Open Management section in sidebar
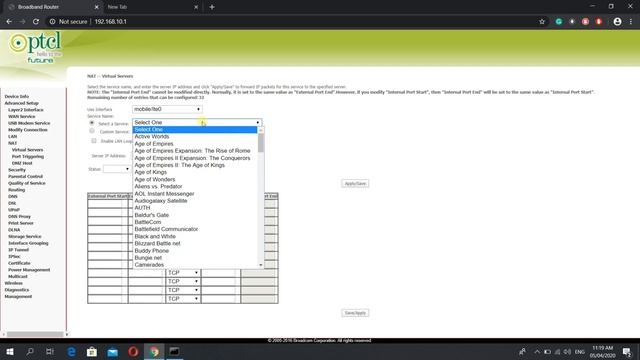This screenshot has height=360, width=640. pyautogui.click(x=18, y=296)
